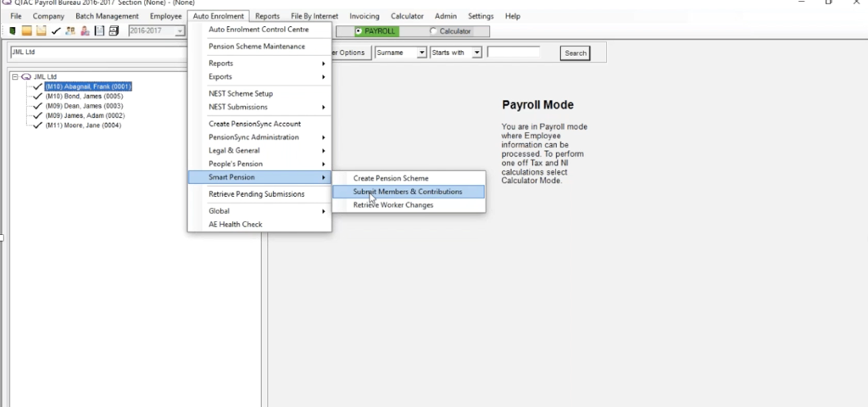Click the checkmark beside Bond, James
Image resolution: width=868 pixels, height=407 pixels.
click(x=37, y=97)
